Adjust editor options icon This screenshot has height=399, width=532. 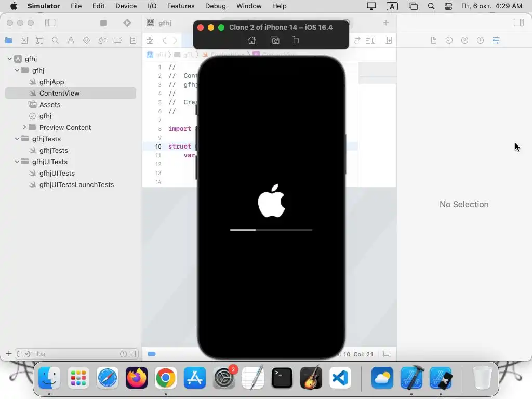[x=370, y=41]
